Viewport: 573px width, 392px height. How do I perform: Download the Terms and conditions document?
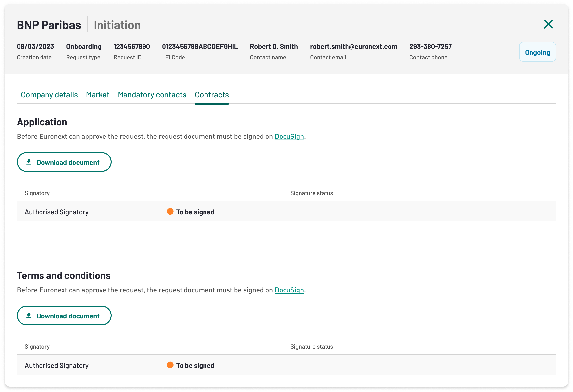click(x=64, y=316)
